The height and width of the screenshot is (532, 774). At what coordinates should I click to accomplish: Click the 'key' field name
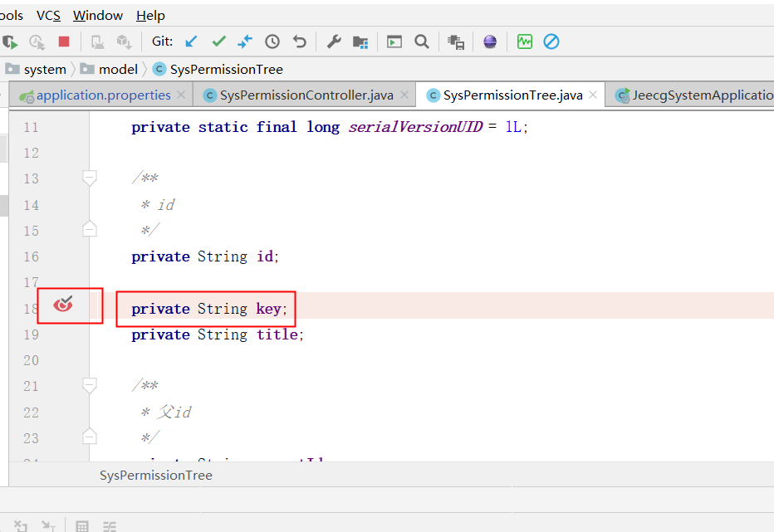pyautogui.click(x=268, y=309)
